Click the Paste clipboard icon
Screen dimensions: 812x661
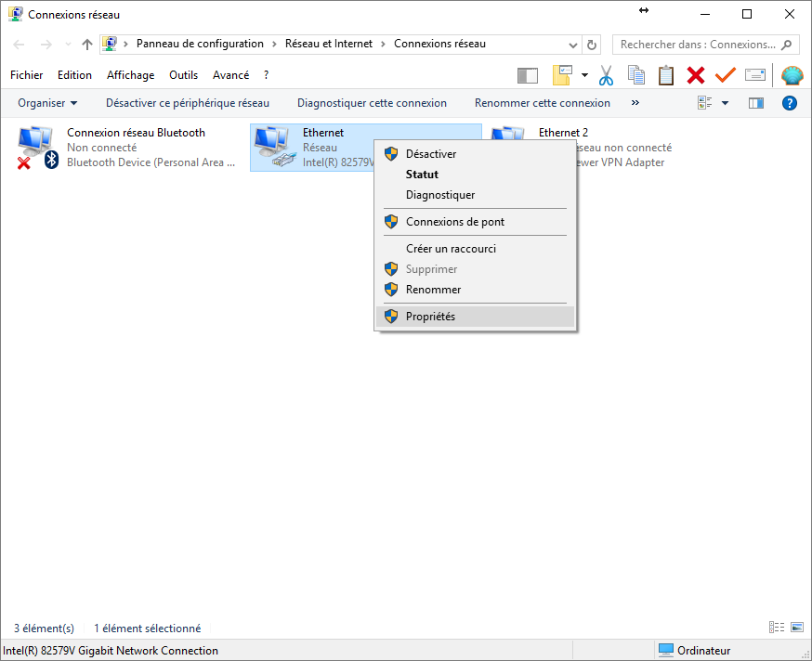tap(666, 75)
